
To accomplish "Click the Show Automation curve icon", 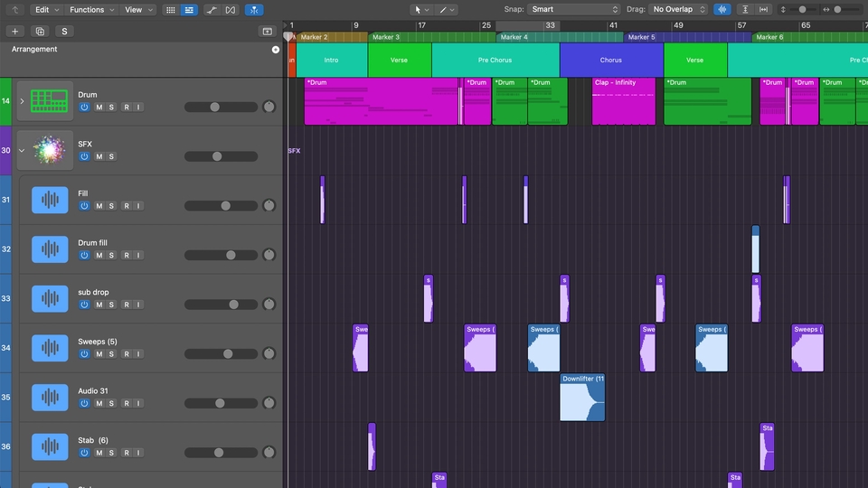I will [211, 9].
